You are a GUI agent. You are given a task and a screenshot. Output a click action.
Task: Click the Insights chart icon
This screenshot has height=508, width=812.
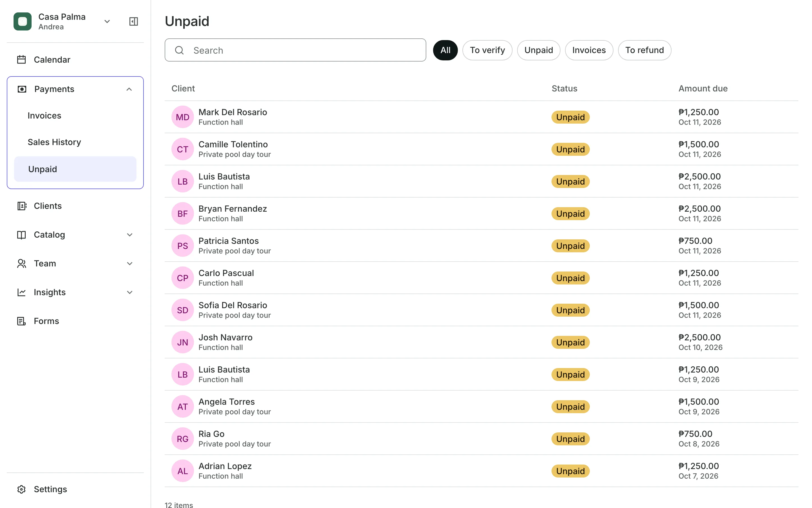point(21,292)
